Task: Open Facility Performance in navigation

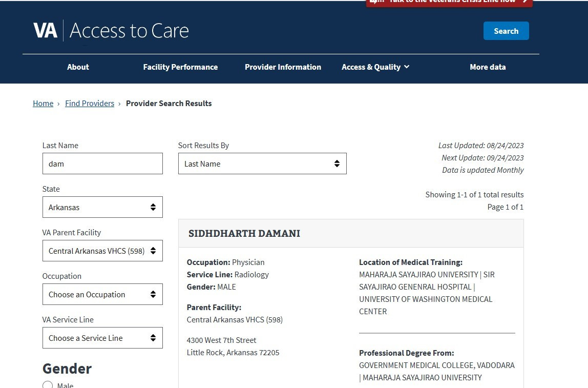Action: 180,67
